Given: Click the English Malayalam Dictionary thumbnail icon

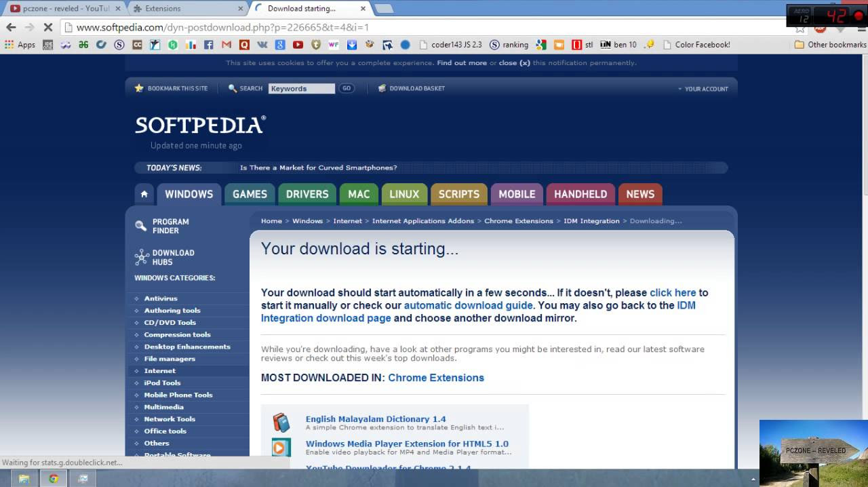Looking at the screenshot, I should [x=281, y=423].
